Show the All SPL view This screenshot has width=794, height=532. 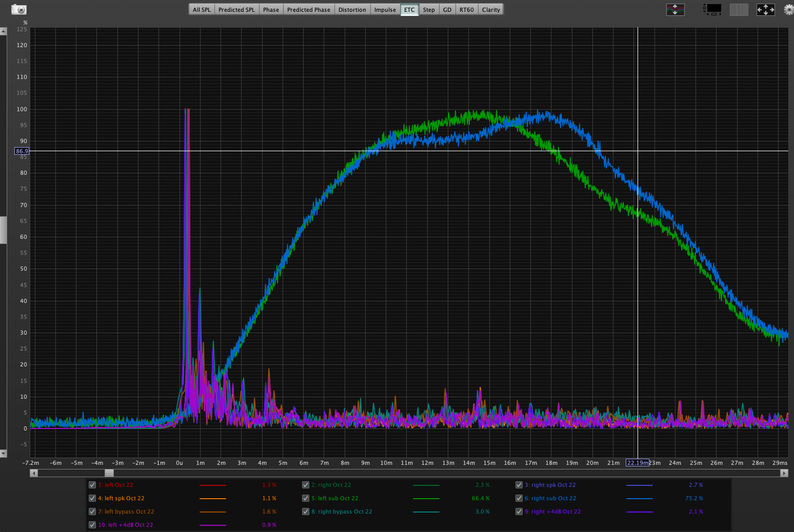(202, 10)
